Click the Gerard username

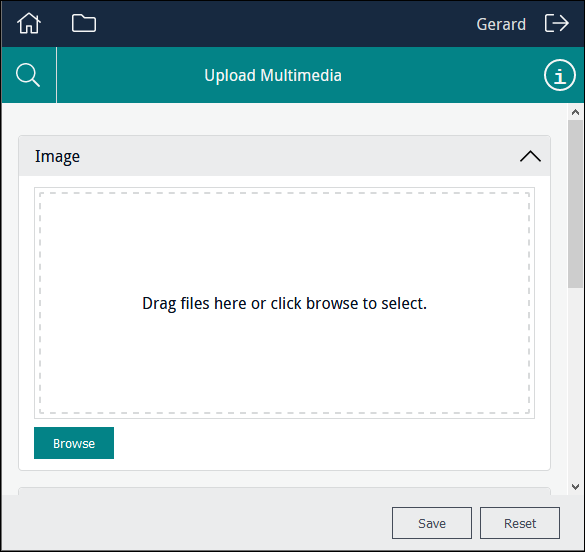(501, 24)
